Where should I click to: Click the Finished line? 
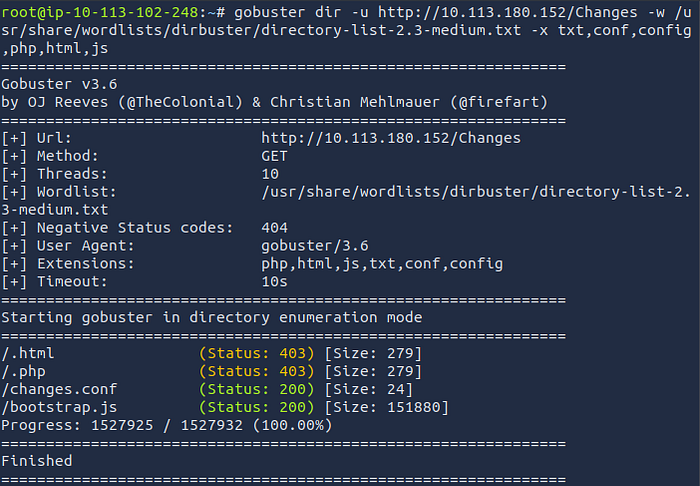pos(37,461)
